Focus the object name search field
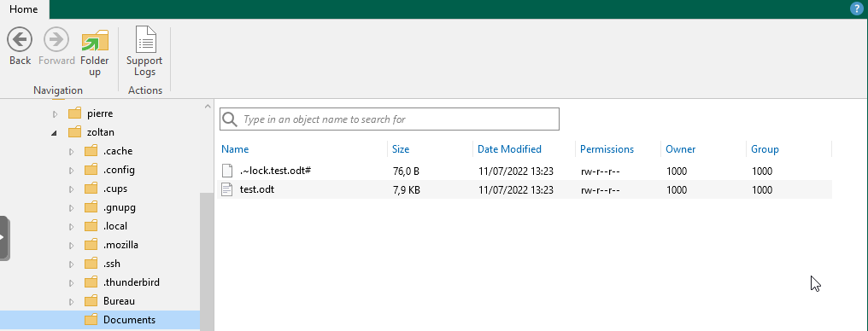 click(x=390, y=119)
